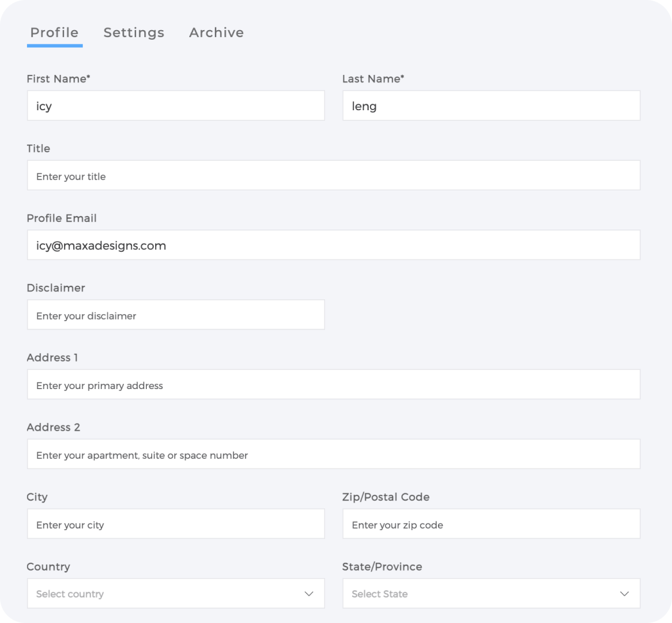
Task: Click the City text field
Action: coord(176,524)
